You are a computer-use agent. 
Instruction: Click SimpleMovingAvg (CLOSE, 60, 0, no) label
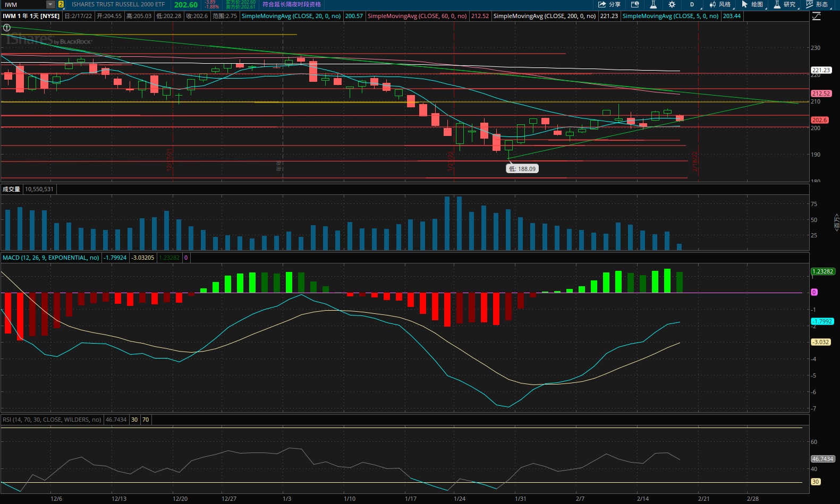417,16
